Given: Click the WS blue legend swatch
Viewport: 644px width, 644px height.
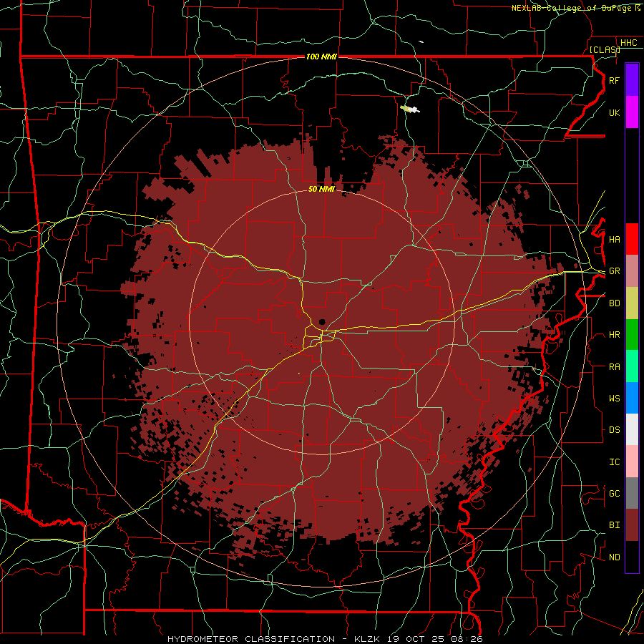Looking at the screenshot, I should coord(632,398).
